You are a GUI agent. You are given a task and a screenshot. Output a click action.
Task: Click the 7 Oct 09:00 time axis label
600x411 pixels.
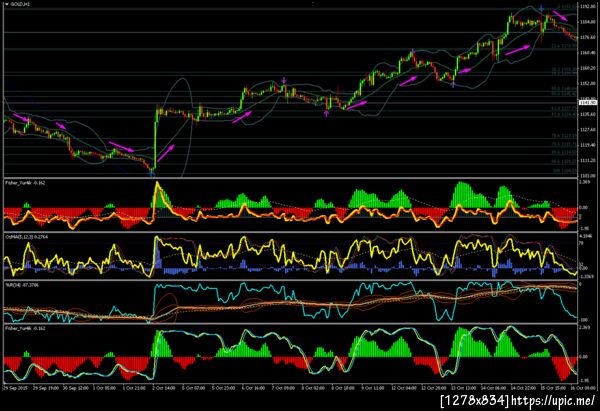coord(283,388)
